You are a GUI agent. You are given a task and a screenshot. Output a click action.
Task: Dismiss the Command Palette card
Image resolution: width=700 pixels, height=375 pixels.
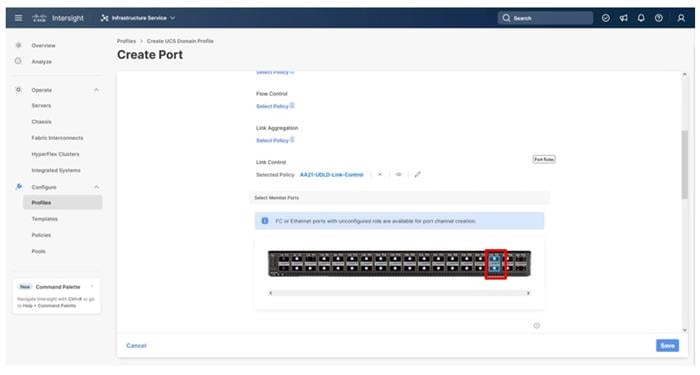(92, 287)
